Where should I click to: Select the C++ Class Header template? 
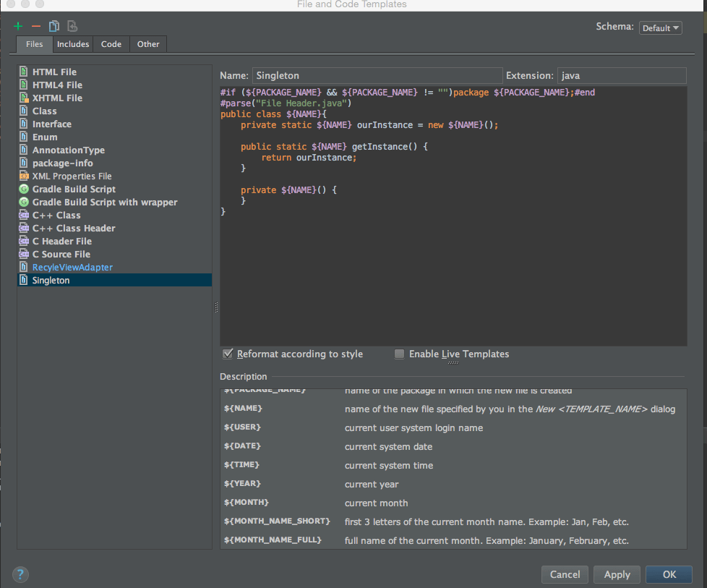click(114, 229)
